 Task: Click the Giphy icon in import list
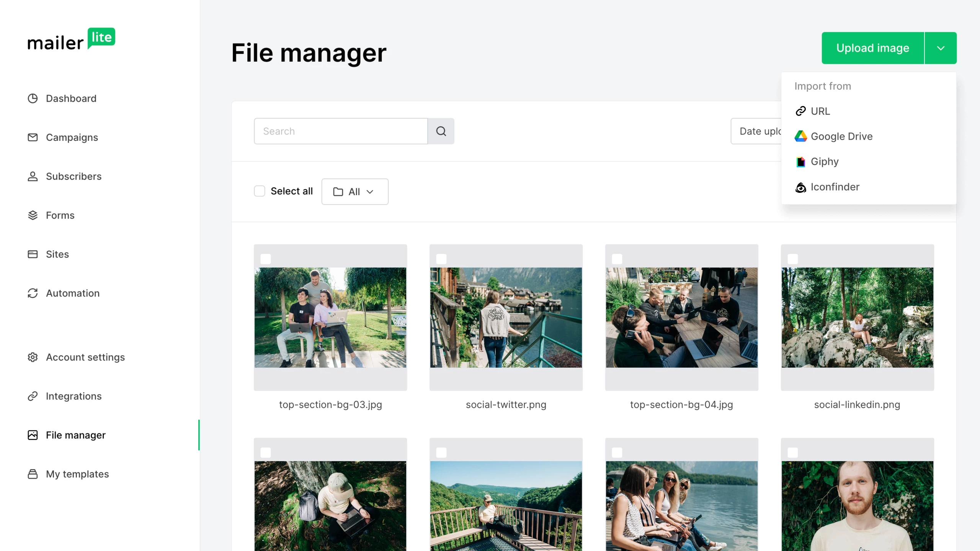(x=800, y=162)
